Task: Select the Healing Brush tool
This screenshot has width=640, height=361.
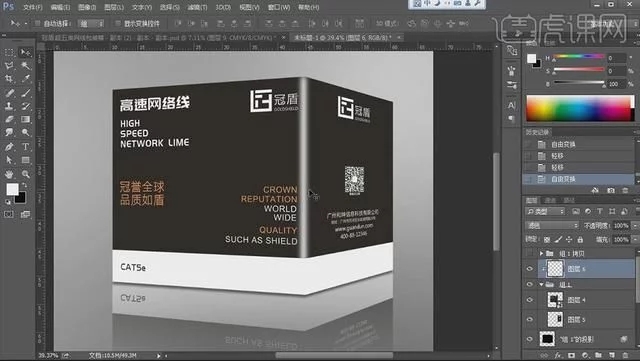Action: pyautogui.click(x=9, y=93)
